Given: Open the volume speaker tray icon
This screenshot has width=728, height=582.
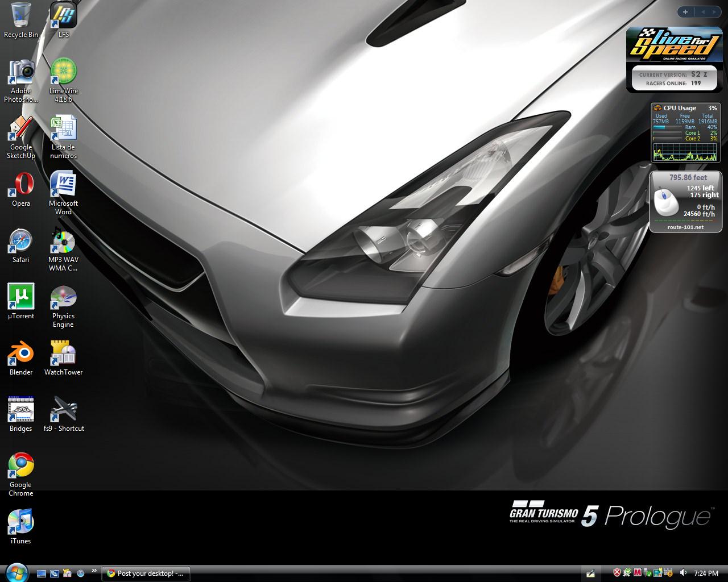Looking at the screenshot, I should [683, 573].
